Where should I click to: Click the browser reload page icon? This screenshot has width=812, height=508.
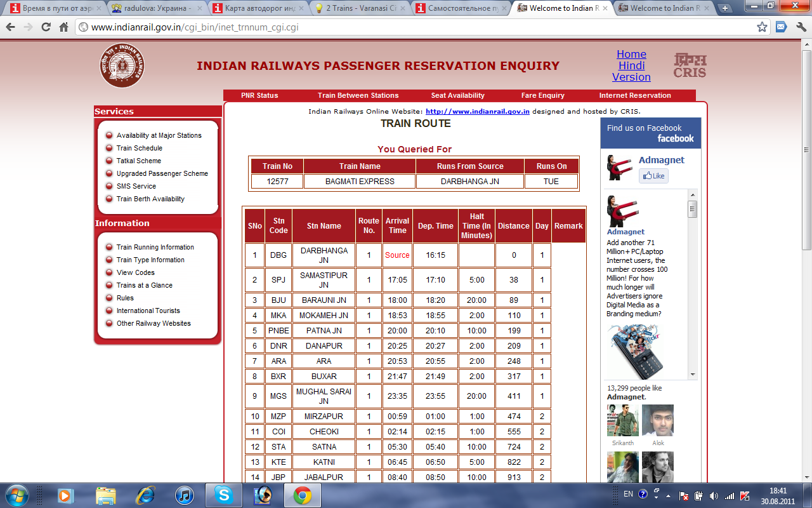pyautogui.click(x=46, y=27)
